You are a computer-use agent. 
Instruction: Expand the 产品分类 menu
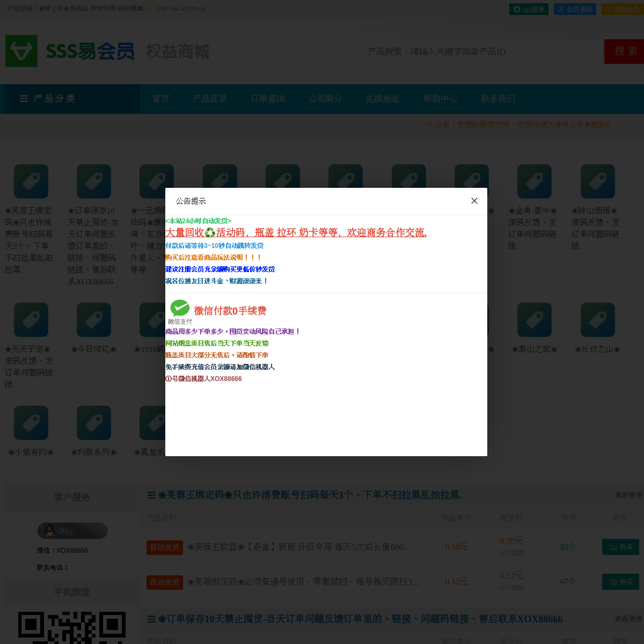[72, 99]
